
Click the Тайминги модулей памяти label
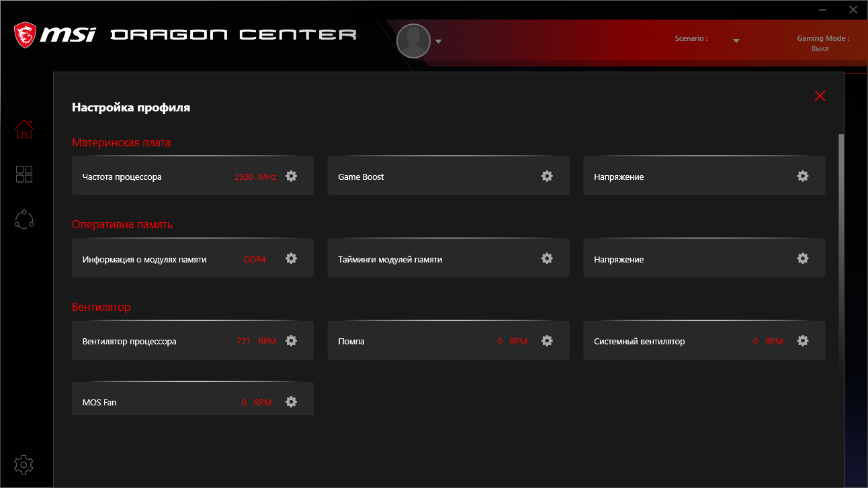tap(390, 259)
